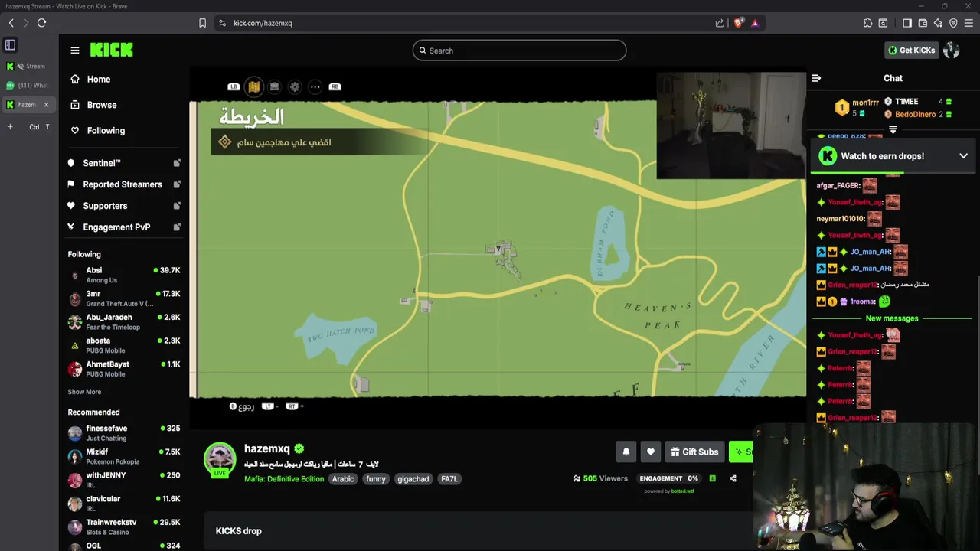This screenshot has width=980, height=551.
Task: Jump to New messages in chat
Action: (x=891, y=318)
